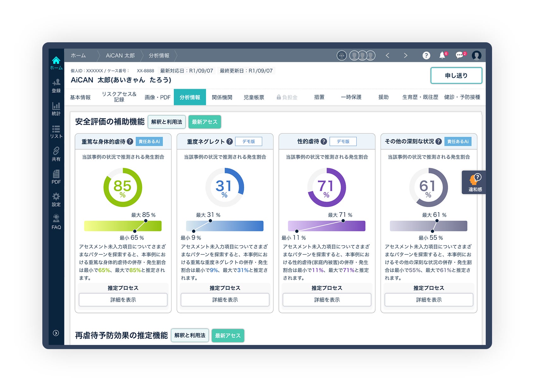Open help icon for 重度ネグレクト
Screen dimensions: 535x392
230,142
